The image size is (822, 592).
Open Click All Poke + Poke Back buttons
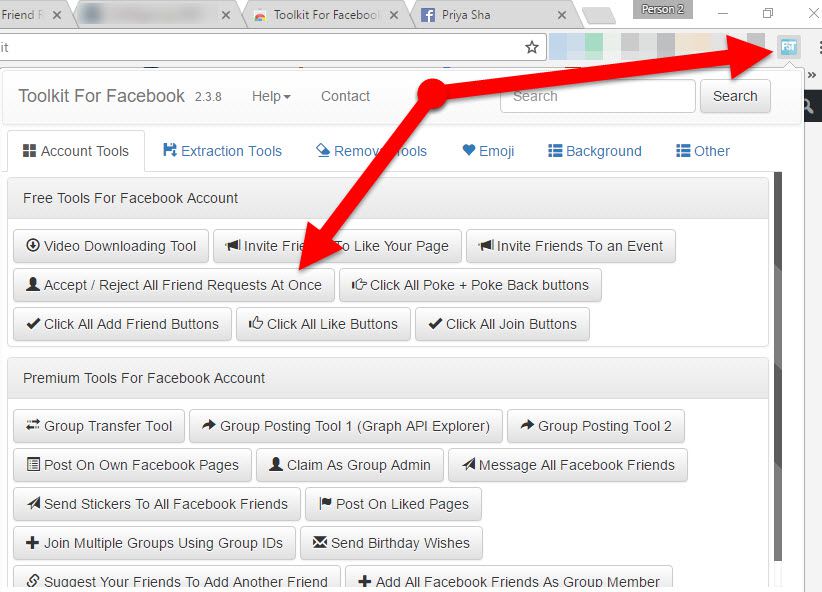[470, 285]
